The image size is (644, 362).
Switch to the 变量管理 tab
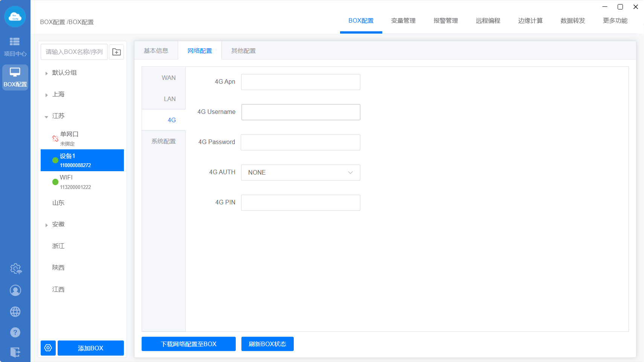click(403, 21)
